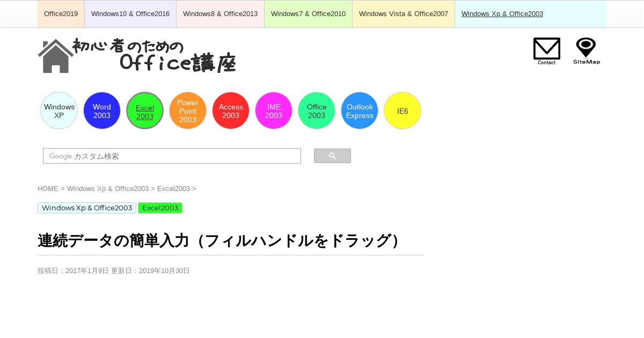
Task: Select the Excel 2003 green circle
Action: click(145, 111)
